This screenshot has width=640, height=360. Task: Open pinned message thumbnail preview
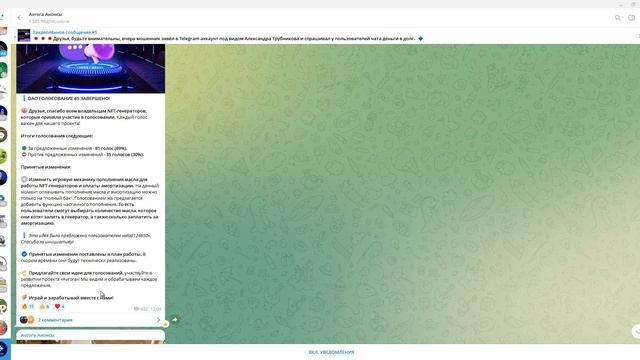point(24,35)
